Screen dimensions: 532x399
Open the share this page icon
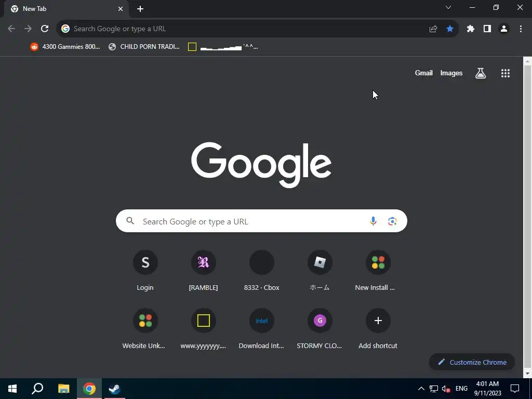tap(433, 29)
